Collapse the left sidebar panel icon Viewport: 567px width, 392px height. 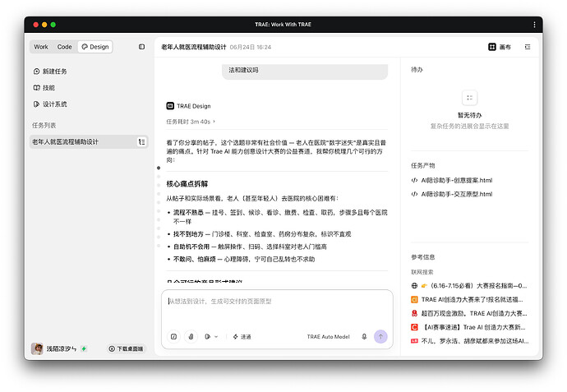click(141, 47)
